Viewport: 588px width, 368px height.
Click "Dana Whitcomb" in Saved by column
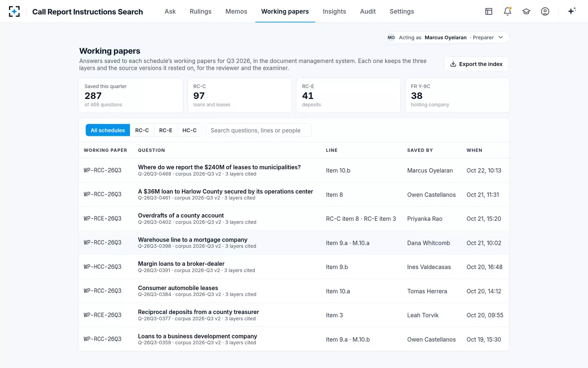[x=429, y=243]
